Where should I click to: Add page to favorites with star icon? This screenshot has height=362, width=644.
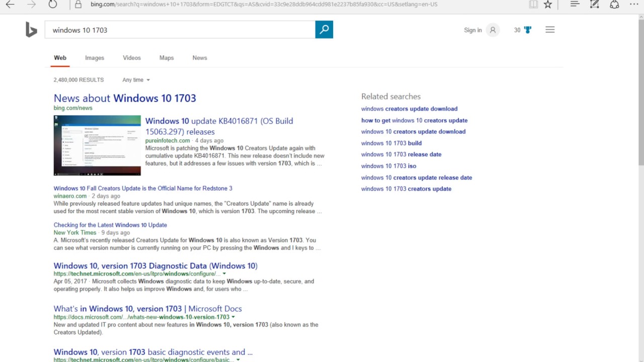coord(548,5)
